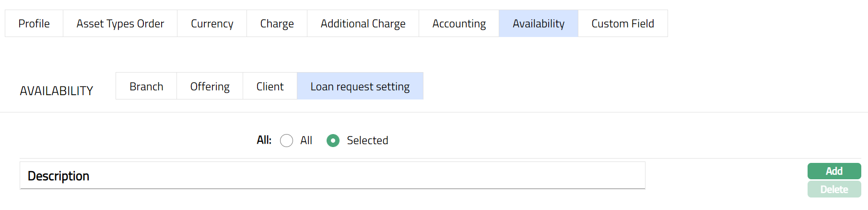Click the Description column header
Viewport: 868px width, 210px height.
59,176
